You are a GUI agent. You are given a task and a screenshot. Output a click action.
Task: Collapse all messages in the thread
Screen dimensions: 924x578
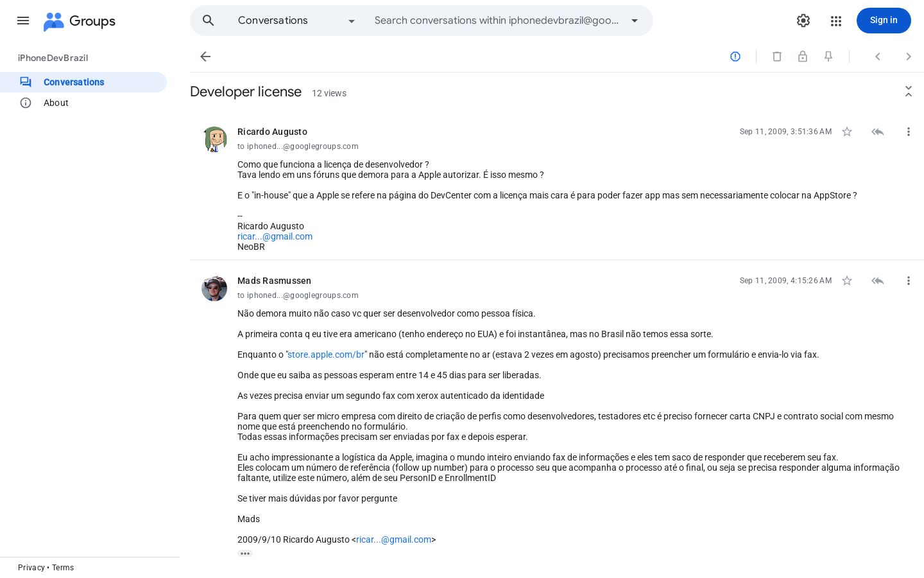pyautogui.click(x=909, y=91)
